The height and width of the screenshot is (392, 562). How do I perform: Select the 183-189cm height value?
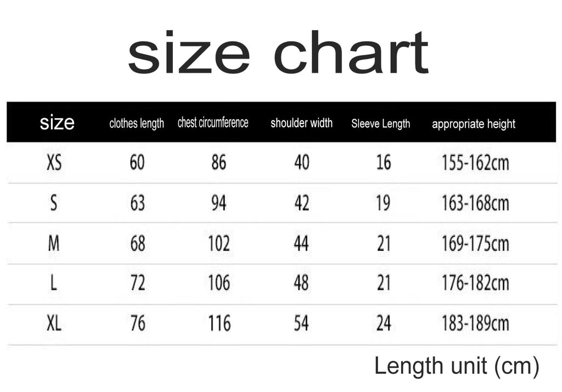point(475,323)
